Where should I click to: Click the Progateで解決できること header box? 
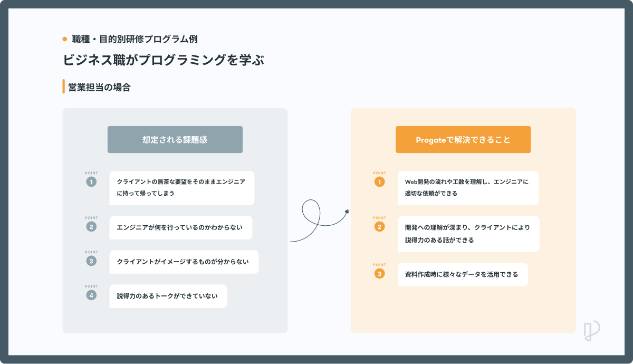[463, 140]
